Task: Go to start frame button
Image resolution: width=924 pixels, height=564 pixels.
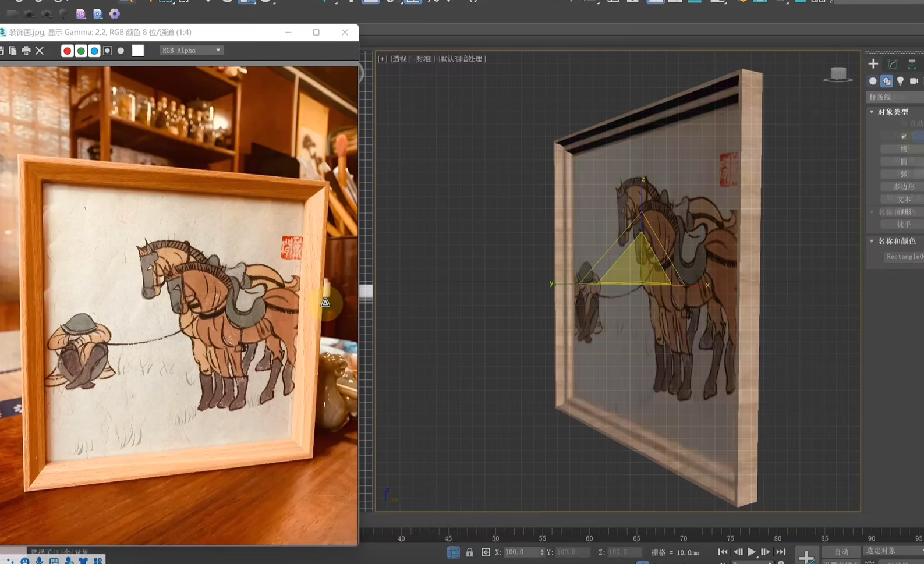Action: (x=723, y=552)
